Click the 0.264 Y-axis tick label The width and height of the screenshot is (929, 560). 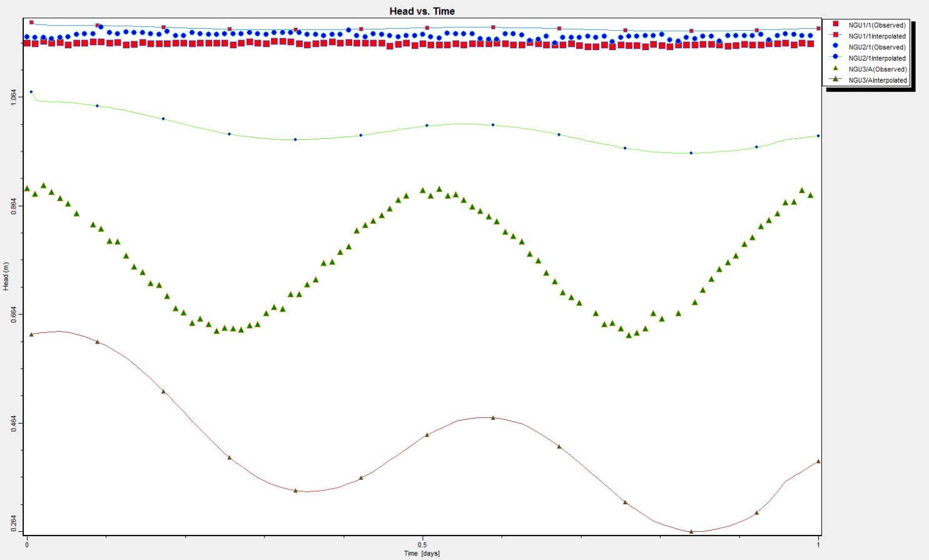(x=14, y=524)
